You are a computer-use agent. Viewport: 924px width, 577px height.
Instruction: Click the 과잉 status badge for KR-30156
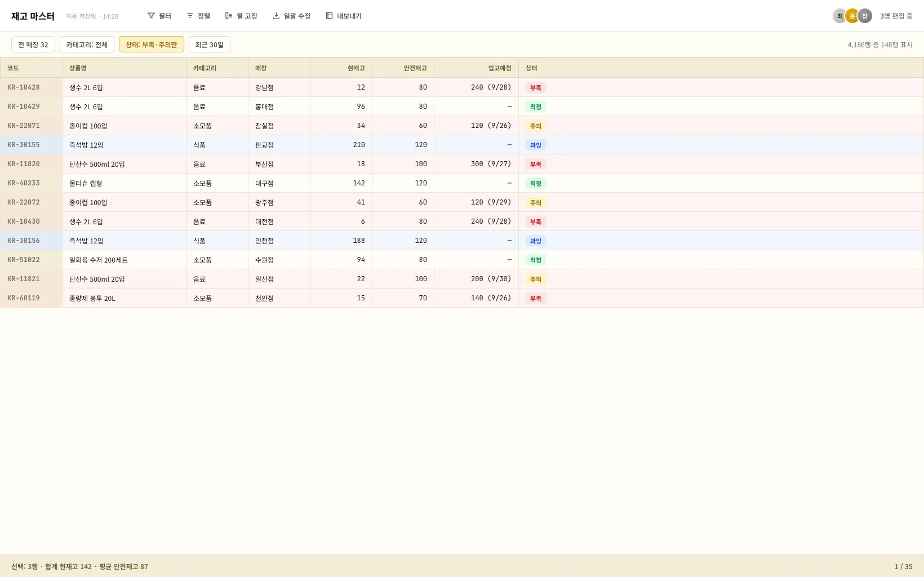pos(536,241)
